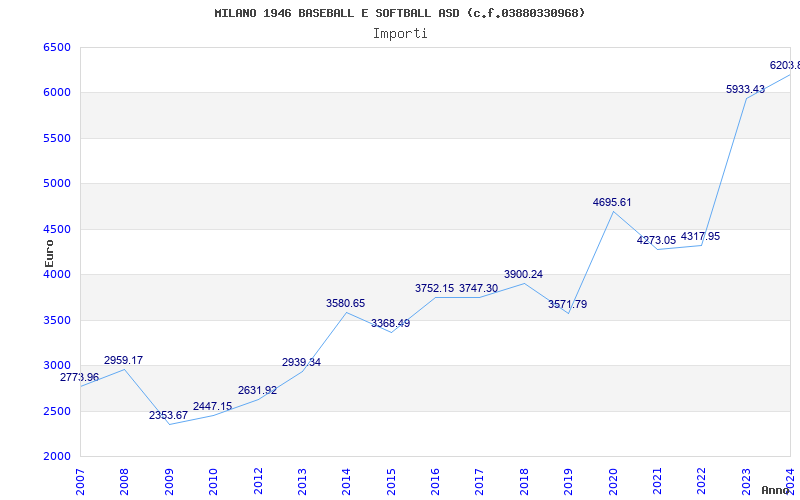Click the Euro y-axis label
Screen dimensions: 800x500
pos(49,253)
